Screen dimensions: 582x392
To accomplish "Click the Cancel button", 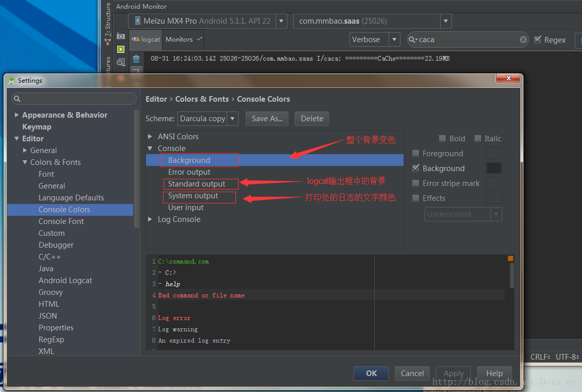I will pos(412,374).
